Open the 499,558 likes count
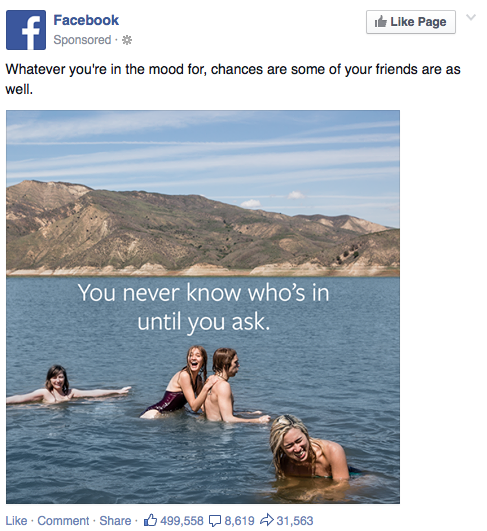 (182, 521)
